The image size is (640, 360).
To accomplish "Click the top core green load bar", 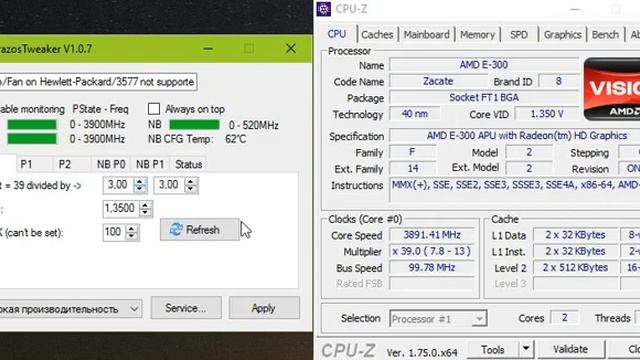I will 32,124.
